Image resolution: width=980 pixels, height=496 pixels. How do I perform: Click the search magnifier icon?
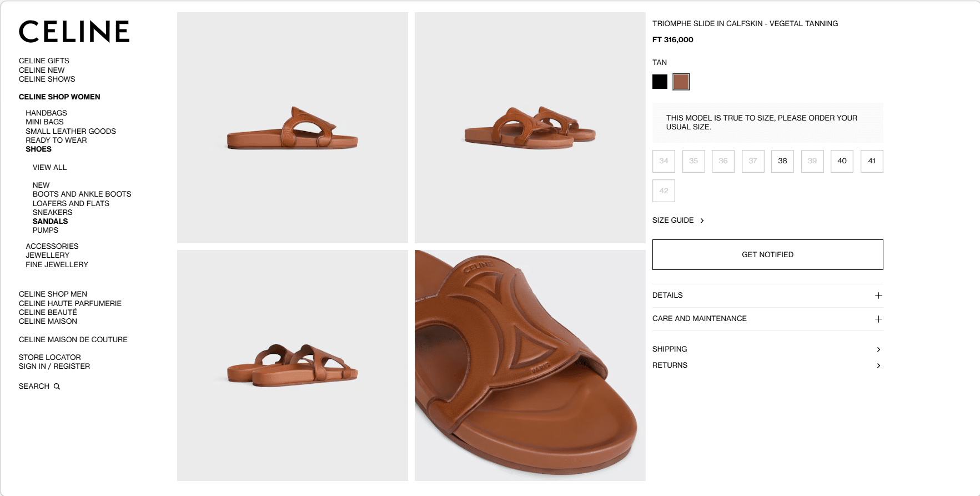coord(57,387)
